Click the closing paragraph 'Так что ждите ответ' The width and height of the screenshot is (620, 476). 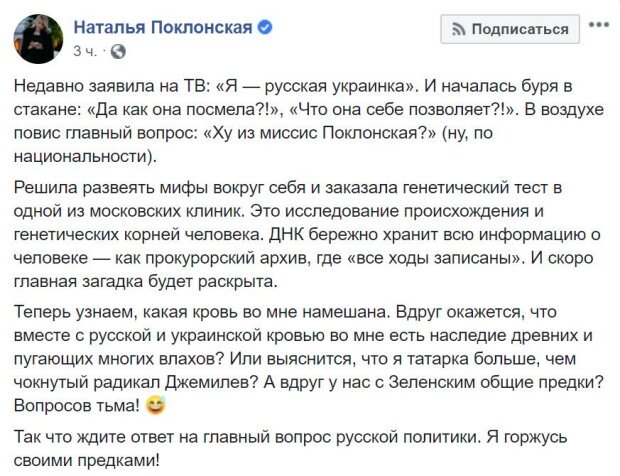291,449
